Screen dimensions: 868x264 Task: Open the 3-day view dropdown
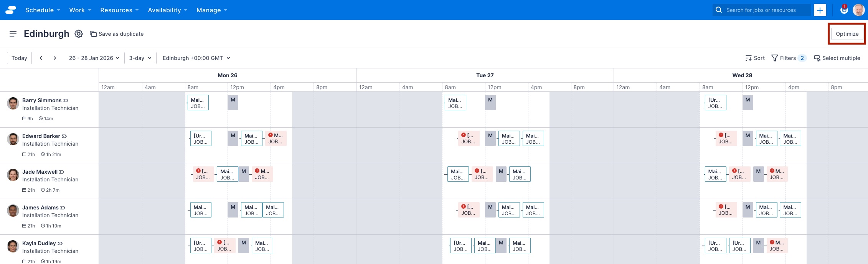[140, 58]
